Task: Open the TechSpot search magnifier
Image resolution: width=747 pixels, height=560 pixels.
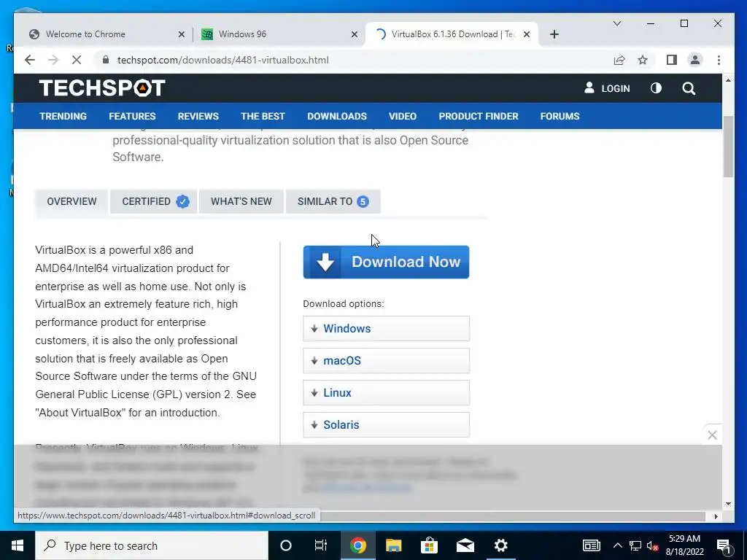Action: click(x=689, y=88)
